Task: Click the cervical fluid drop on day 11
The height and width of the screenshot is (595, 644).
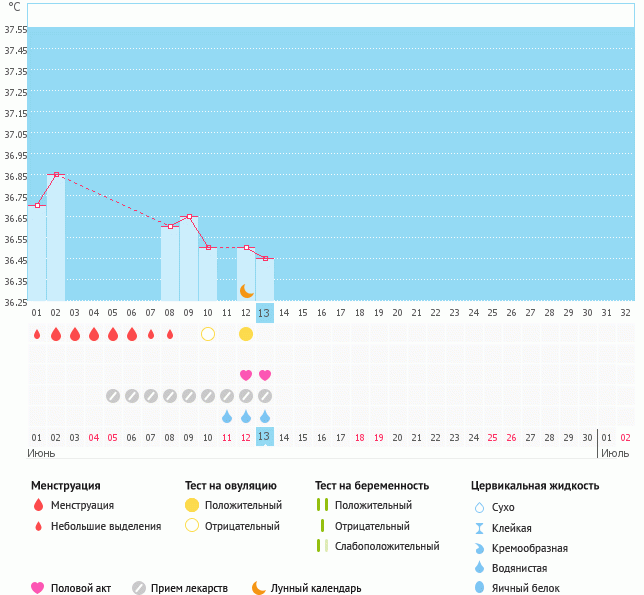Action: (x=227, y=416)
